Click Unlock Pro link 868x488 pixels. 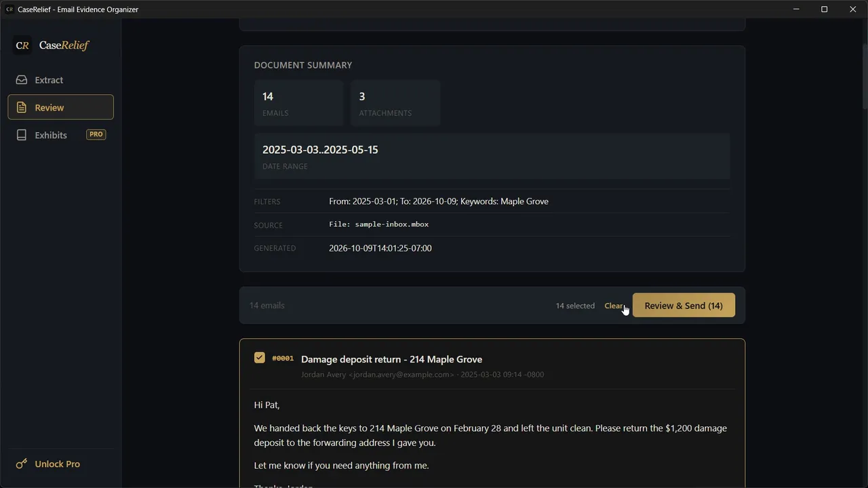click(x=58, y=464)
